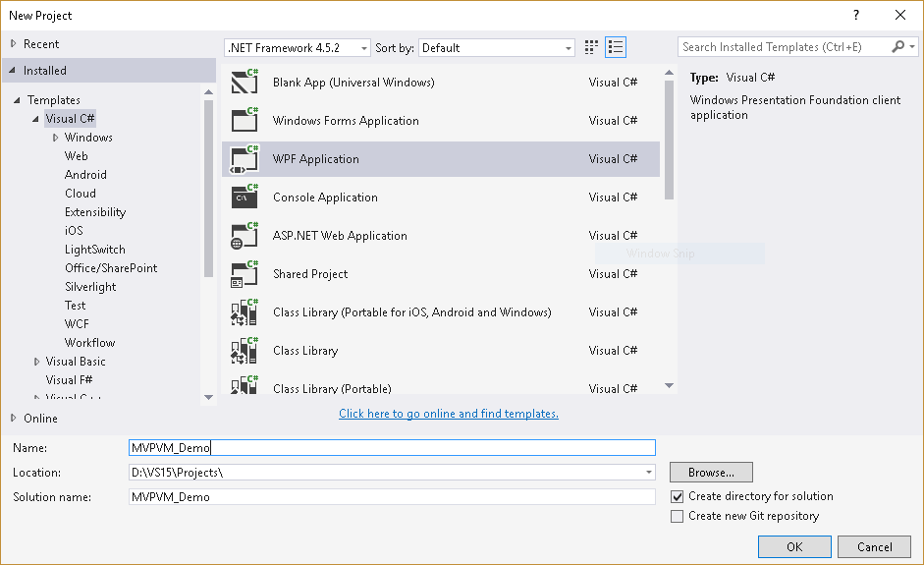Expand the Windows tree node
Viewport: 924px width, 565px height.
coord(55,138)
